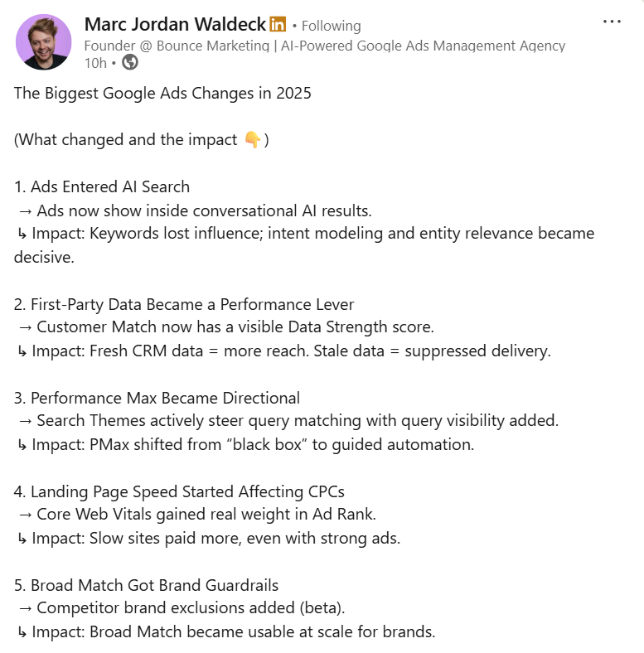Click the pointing-down emoji in the post
The image size is (644, 653).
[253, 140]
